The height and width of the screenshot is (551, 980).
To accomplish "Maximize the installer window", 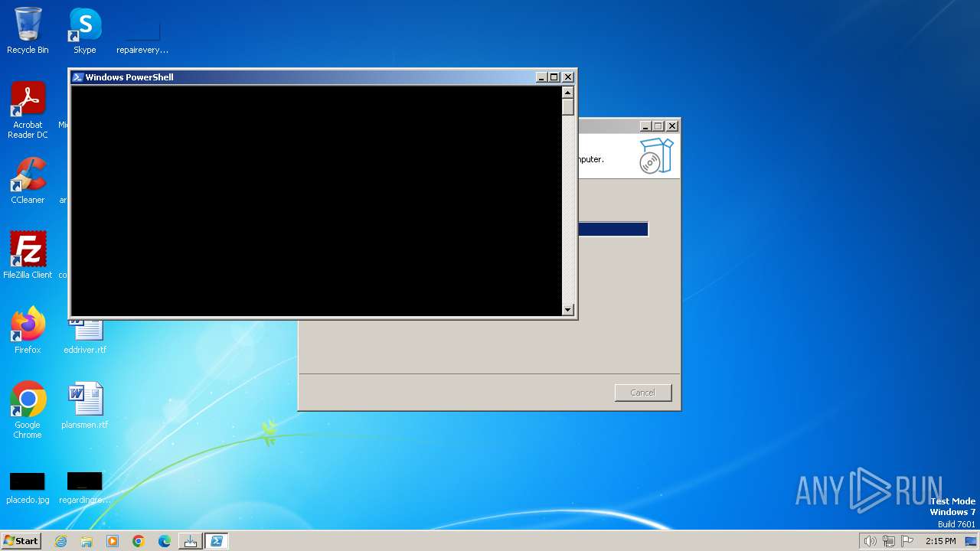I will pyautogui.click(x=658, y=126).
